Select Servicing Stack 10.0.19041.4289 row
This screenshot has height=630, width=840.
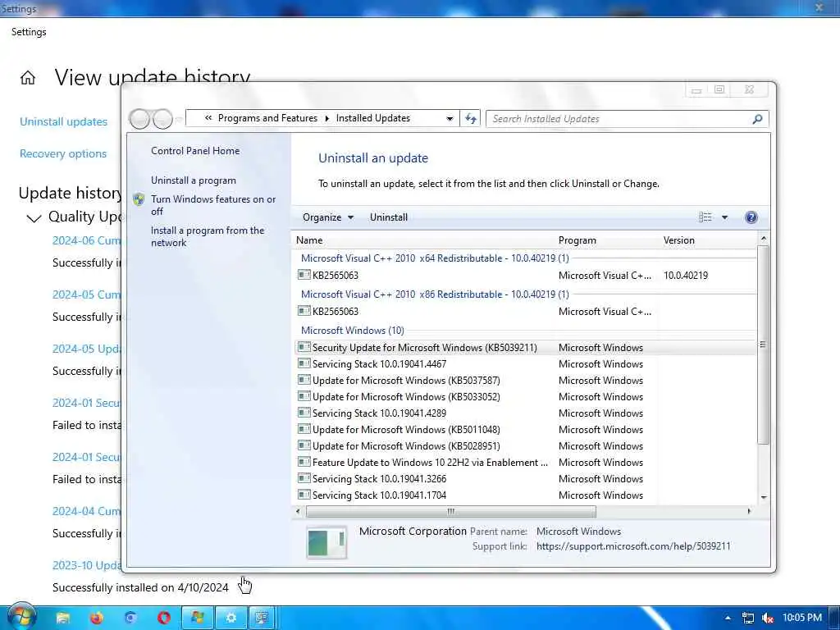tap(525, 413)
